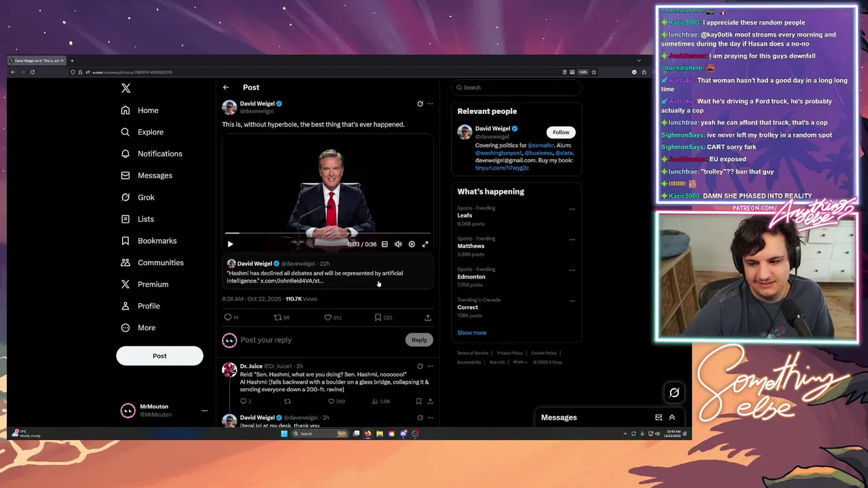The height and width of the screenshot is (488, 868).
Task: Open Windows Start menu
Action: [x=284, y=434]
